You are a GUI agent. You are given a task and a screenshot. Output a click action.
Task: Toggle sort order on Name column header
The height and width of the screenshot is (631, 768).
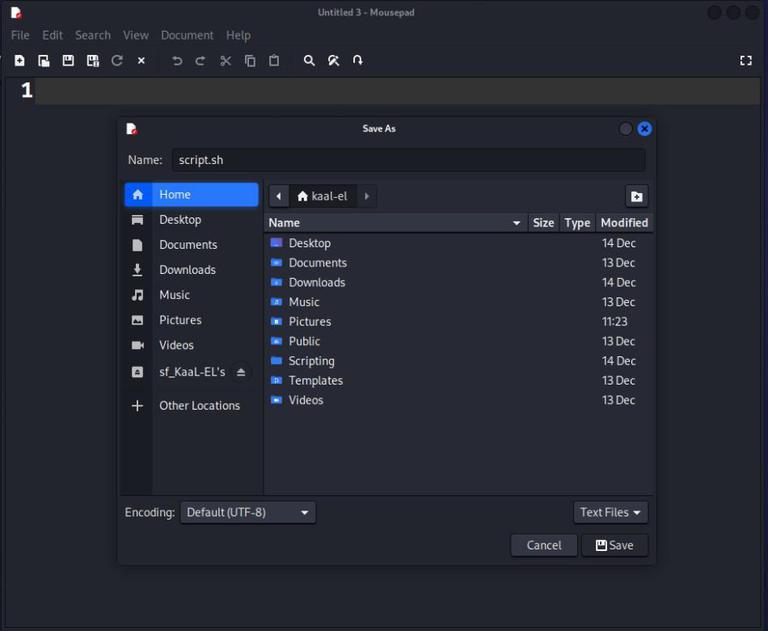(396, 223)
